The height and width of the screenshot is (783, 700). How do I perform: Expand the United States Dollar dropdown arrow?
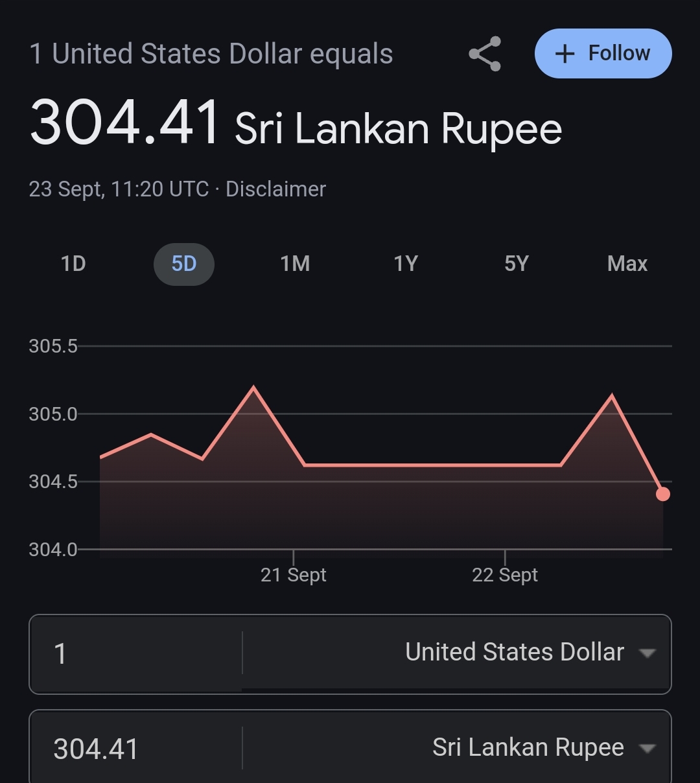click(647, 653)
